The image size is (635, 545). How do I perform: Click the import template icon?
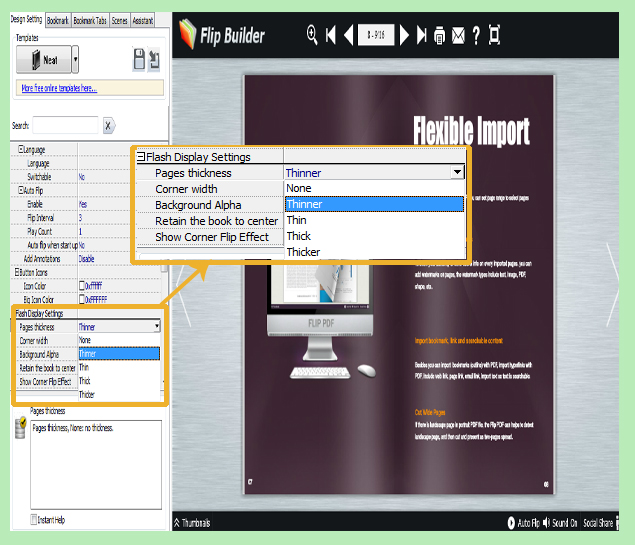tap(154, 60)
